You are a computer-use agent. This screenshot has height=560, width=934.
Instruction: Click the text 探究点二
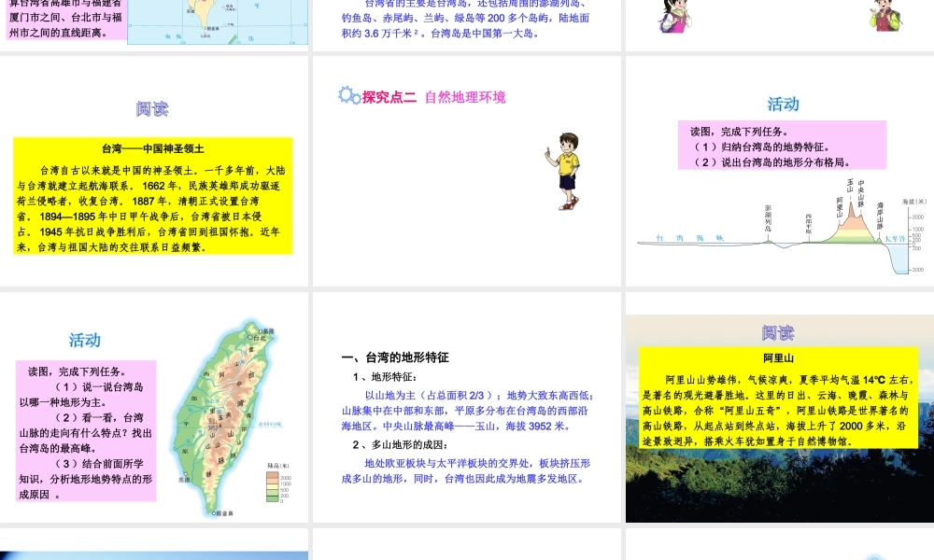[389, 97]
